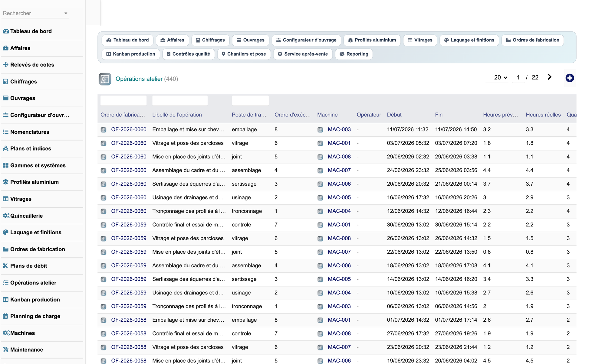Click Laquage et finitions palette icon in sidebar
This screenshot has width=589, height=364.
tap(6, 232)
